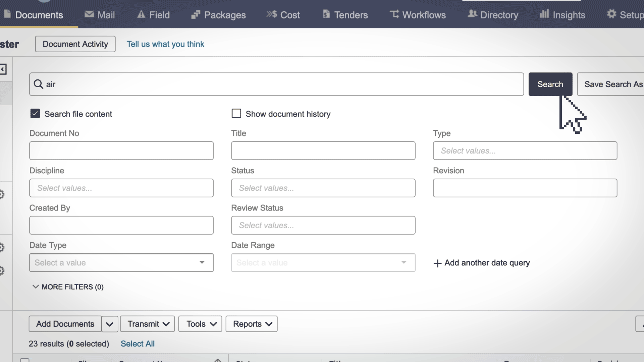The width and height of the screenshot is (644, 362).
Task: Click the Mail envelope icon
Action: pyautogui.click(x=89, y=14)
